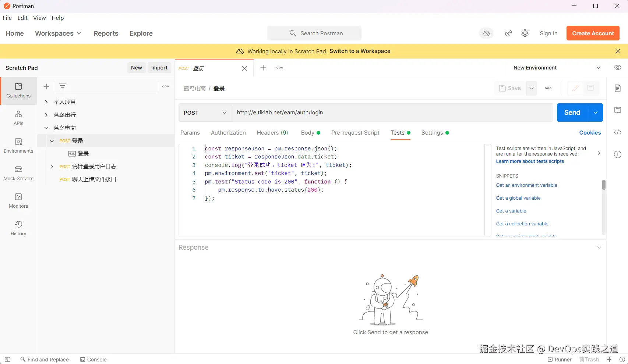Collapse the test scripts snippets panel arrow

(x=599, y=153)
